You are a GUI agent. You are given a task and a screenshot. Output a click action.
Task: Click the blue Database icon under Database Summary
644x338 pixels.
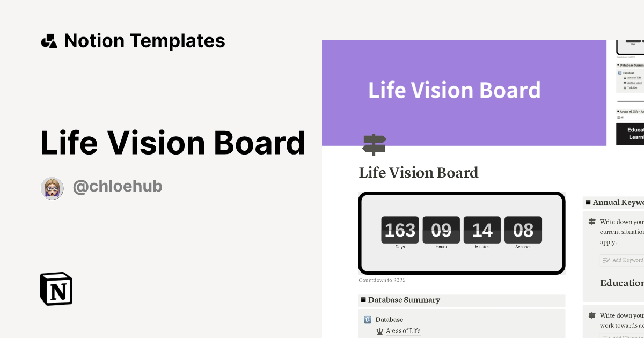click(368, 319)
